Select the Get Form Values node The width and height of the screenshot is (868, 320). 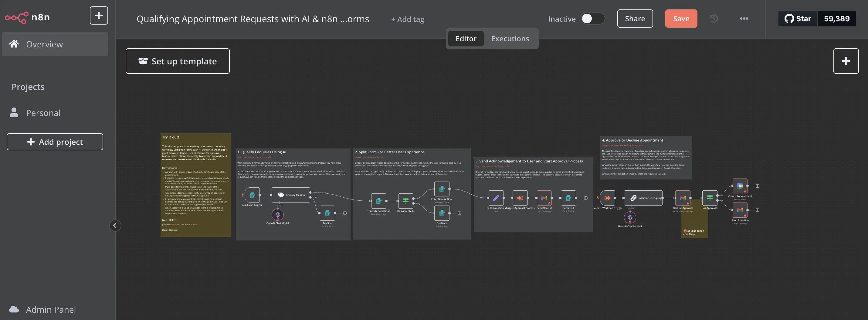point(496,198)
